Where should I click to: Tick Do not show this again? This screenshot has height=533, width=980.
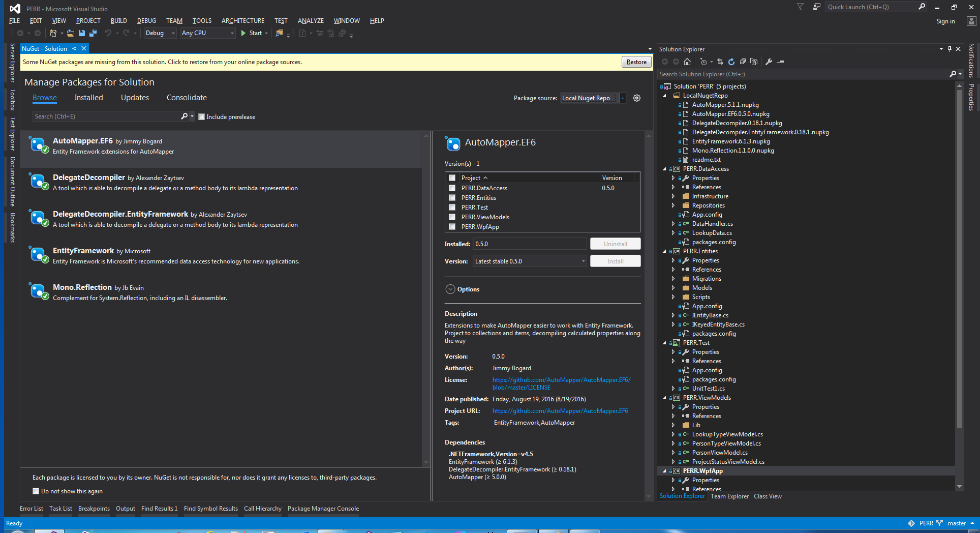36,491
